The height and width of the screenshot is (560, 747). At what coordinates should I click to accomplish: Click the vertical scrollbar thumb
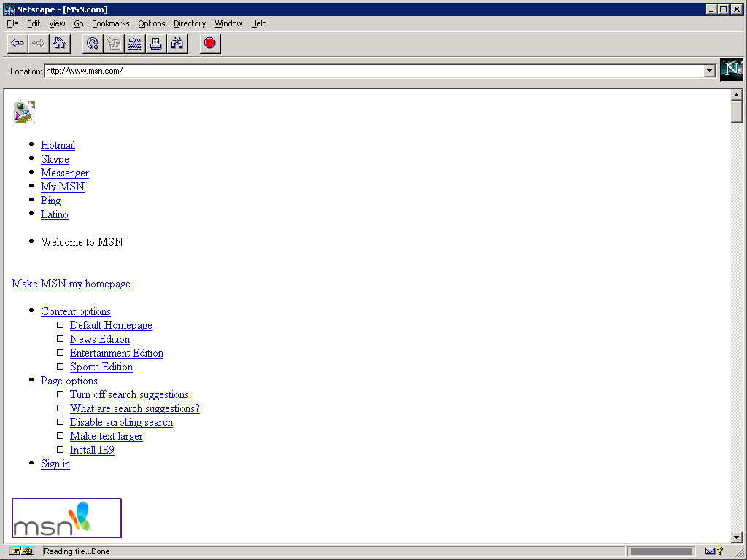pyautogui.click(x=737, y=112)
